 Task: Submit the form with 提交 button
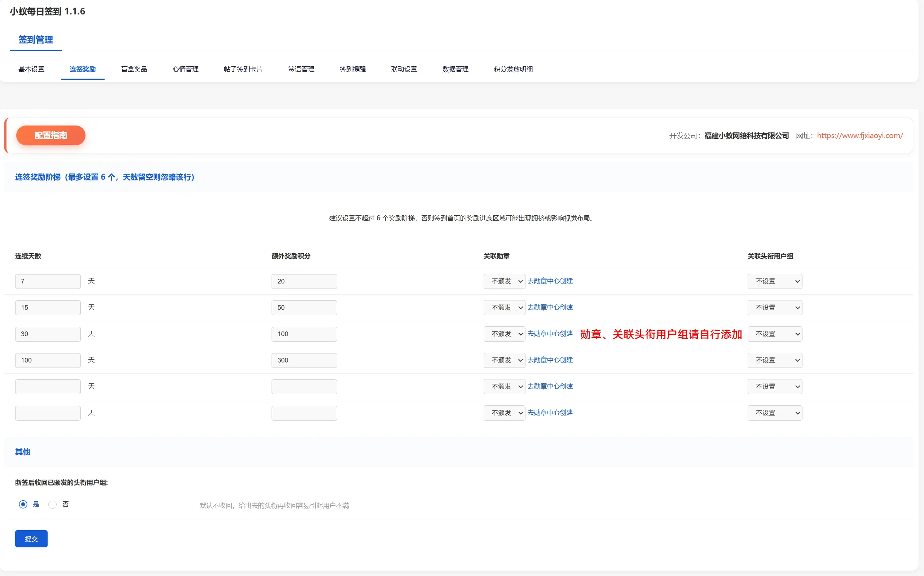(31, 538)
